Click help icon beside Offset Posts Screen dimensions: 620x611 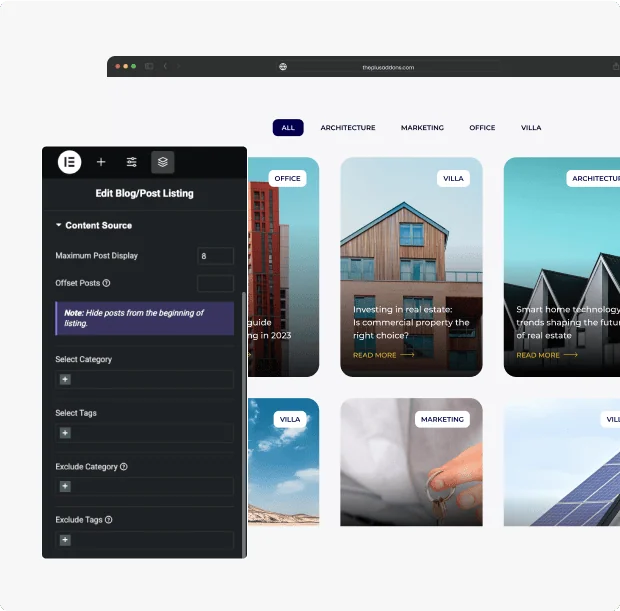tap(106, 283)
